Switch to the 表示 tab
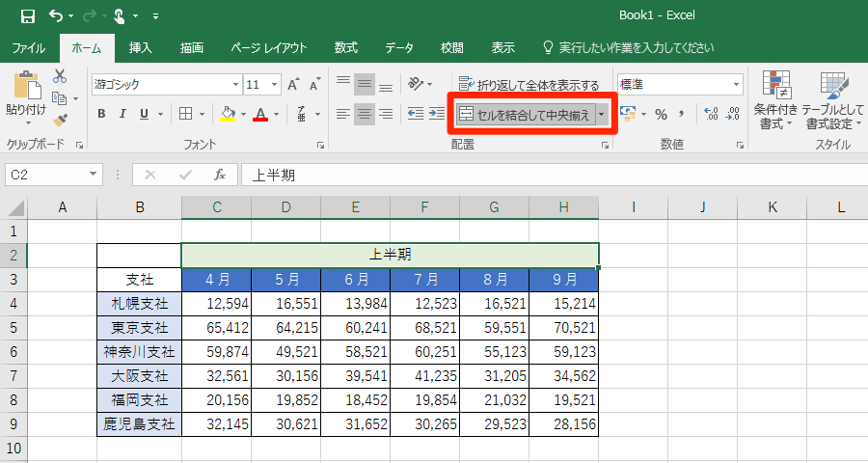 pyautogui.click(x=502, y=48)
